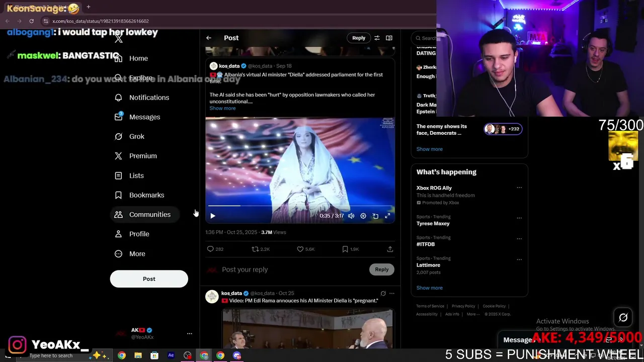Open options for #ITFDB trend
This screenshot has height=362, width=644.
point(519,238)
